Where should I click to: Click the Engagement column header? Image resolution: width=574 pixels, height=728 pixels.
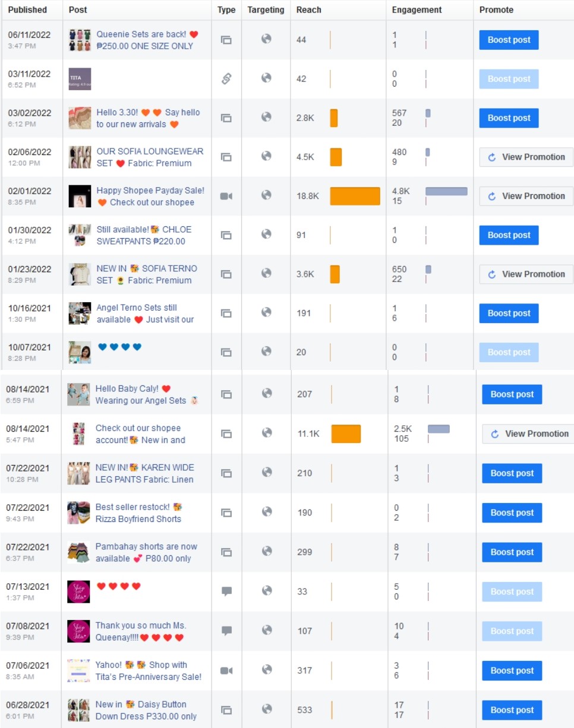417,10
